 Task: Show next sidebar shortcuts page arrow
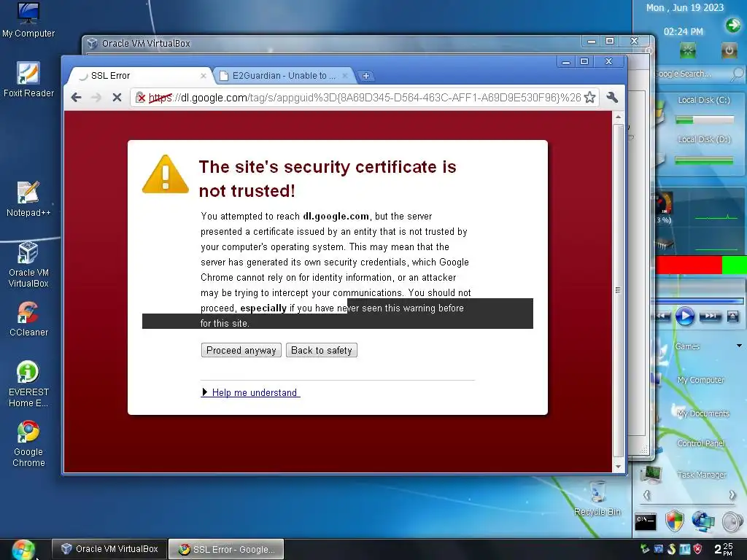(732, 495)
